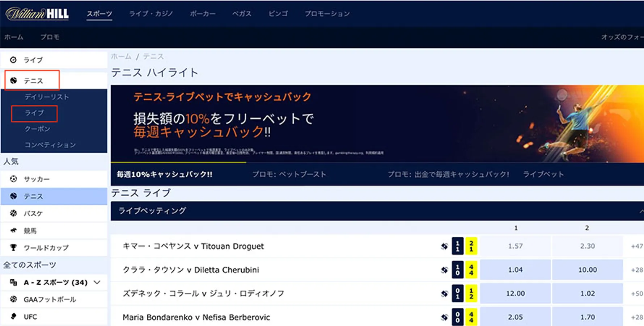Show +50 more markets for ロディオノフ match
This screenshot has height=326, width=644.
[x=637, y=293]
